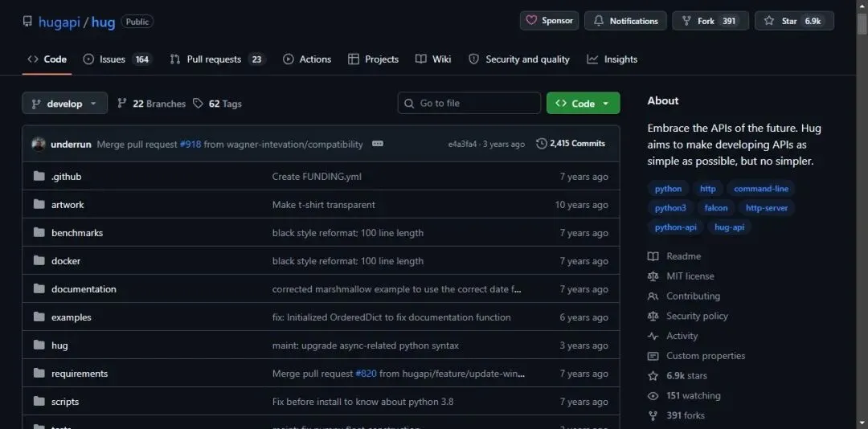This screenshot has height=429, width=868.
Task: Select the command-line topic tag
Action: click(x=761, y=189)
